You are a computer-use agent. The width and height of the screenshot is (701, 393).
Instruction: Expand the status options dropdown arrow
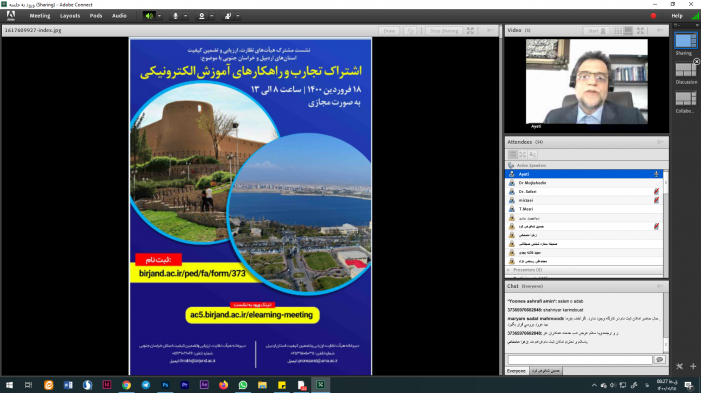point(238,16)
